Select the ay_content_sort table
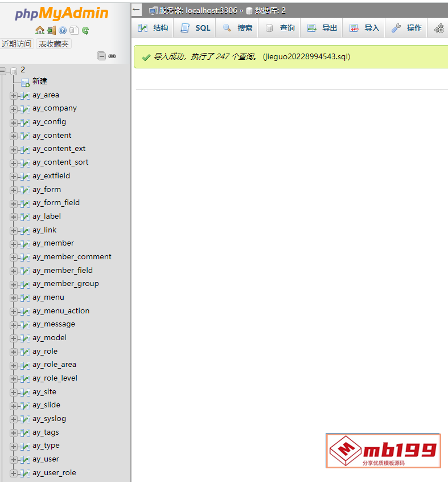 click(60, 162)
